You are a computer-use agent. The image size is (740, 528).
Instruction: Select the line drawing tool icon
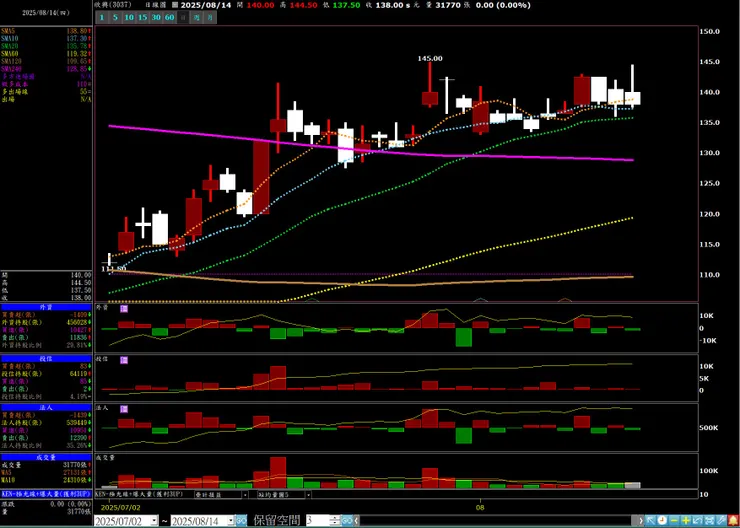[x=721, y=520]
